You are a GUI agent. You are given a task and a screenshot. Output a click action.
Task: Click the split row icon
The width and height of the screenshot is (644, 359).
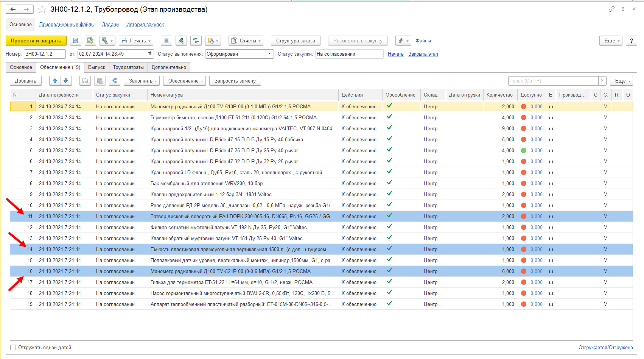point(115,81)
